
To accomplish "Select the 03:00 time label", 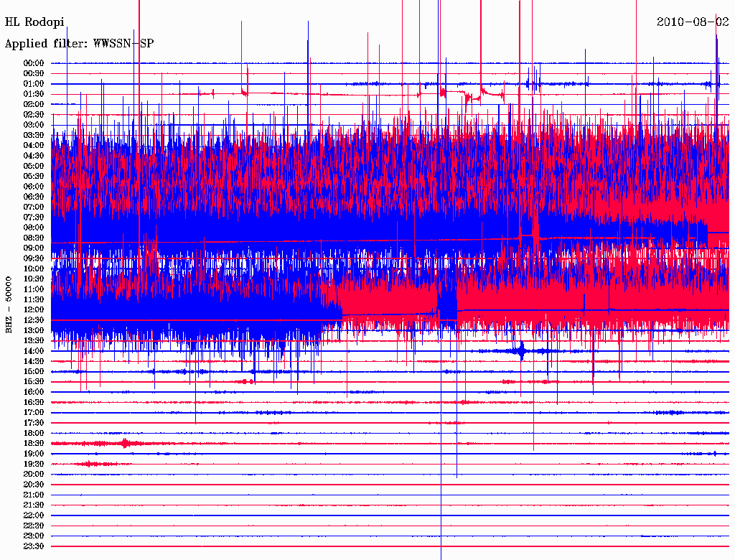I will click(x=34, y=125).
